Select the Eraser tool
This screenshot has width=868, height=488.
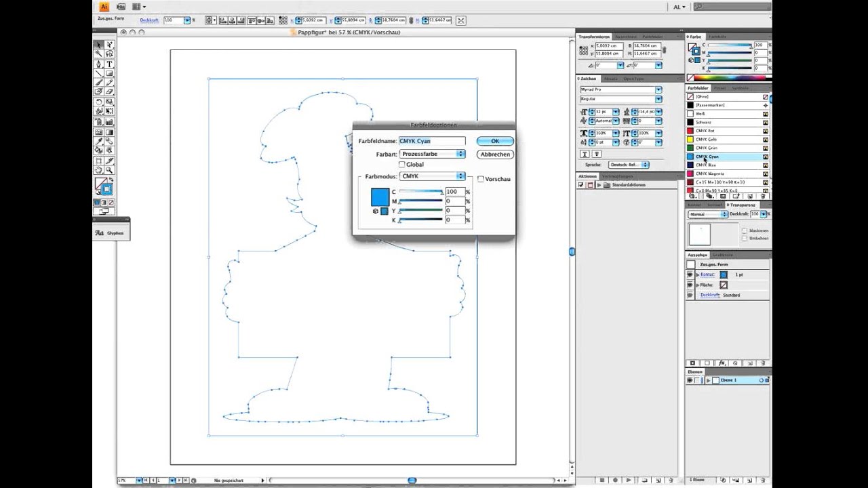(110, 91)
